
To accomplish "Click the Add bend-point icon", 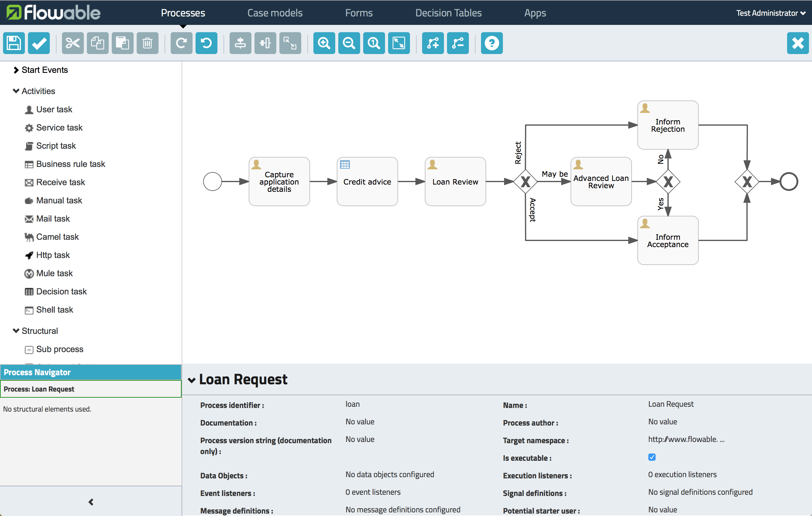I will pyautogui.click(x=433, y=43).
